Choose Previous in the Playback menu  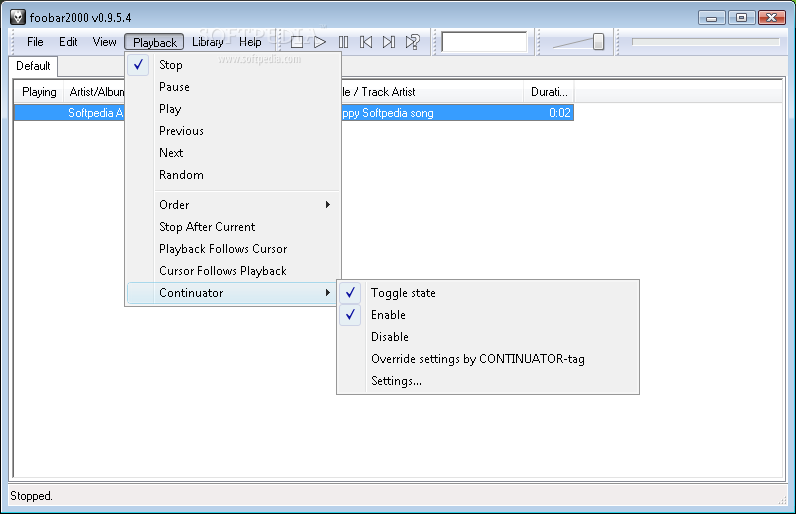tap(234, 131)
